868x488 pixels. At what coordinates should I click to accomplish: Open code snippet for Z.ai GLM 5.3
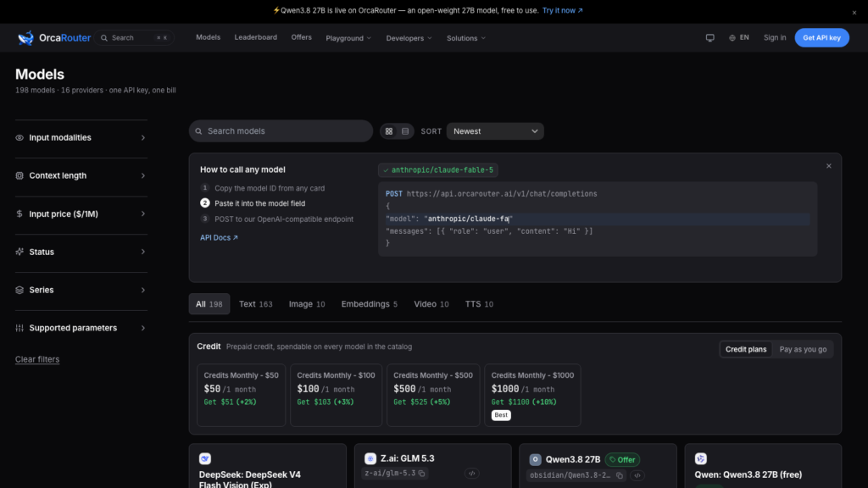[471, 474]
